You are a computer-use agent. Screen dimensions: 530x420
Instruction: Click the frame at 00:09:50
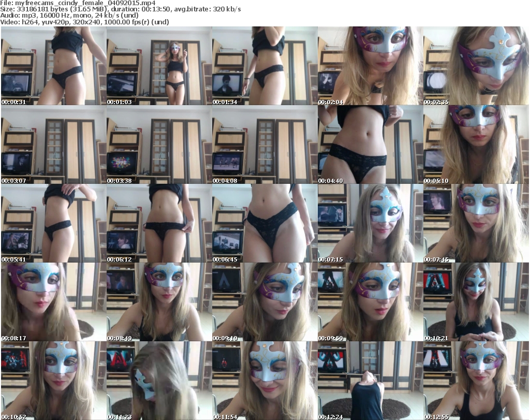370,302
